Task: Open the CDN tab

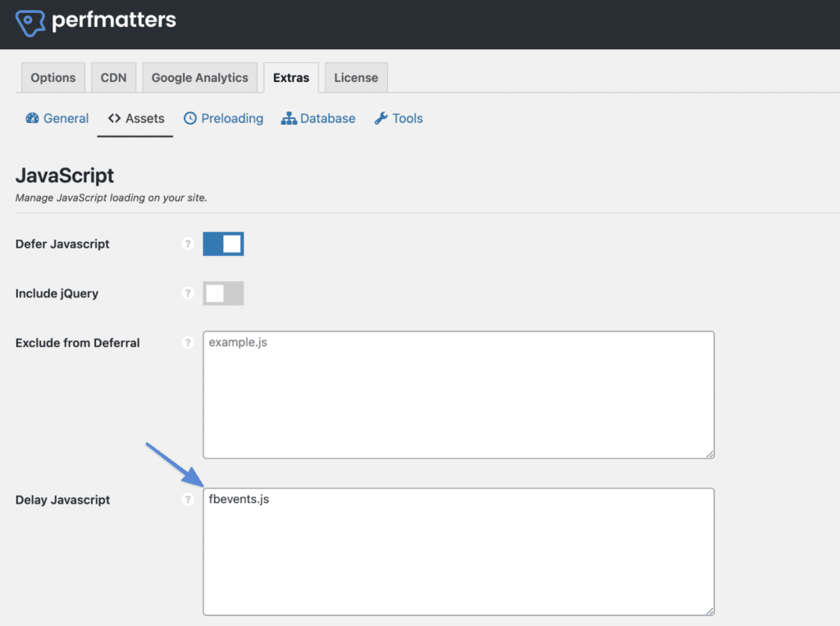Action: click(113, 77)
